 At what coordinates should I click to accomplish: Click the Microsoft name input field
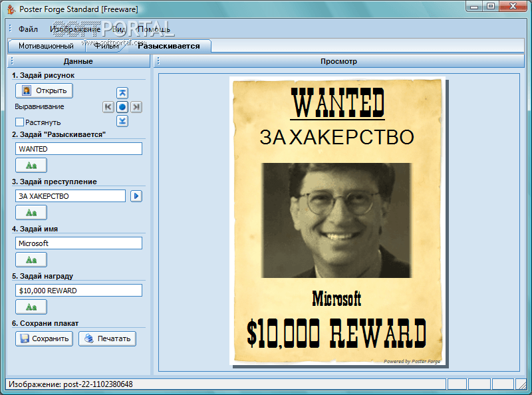click(x=78, y=243)
